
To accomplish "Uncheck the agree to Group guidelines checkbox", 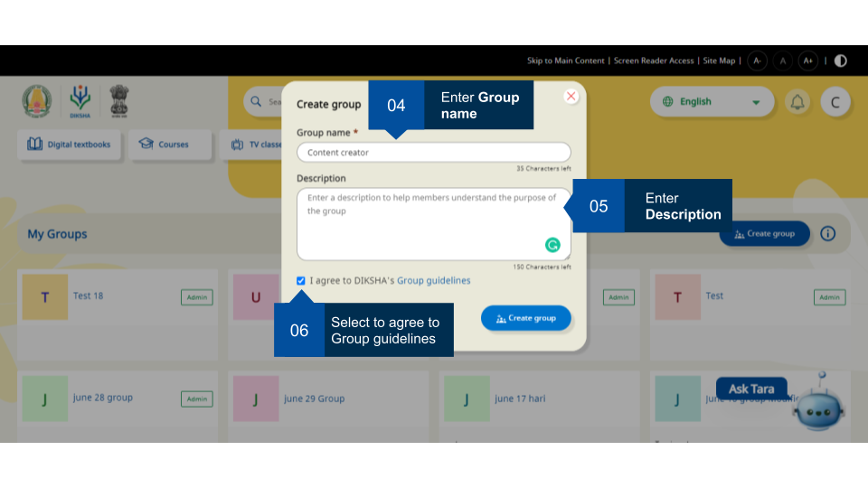I will (x=301, y=281).
